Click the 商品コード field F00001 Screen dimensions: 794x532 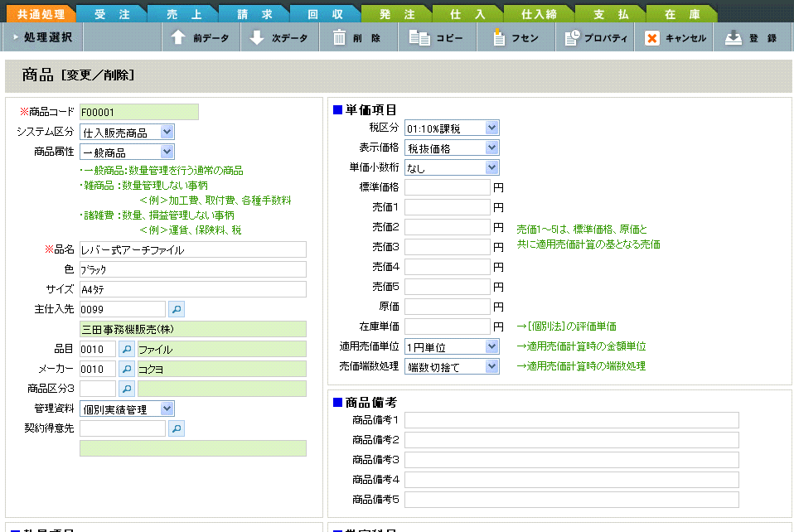[x=139, y=112]
